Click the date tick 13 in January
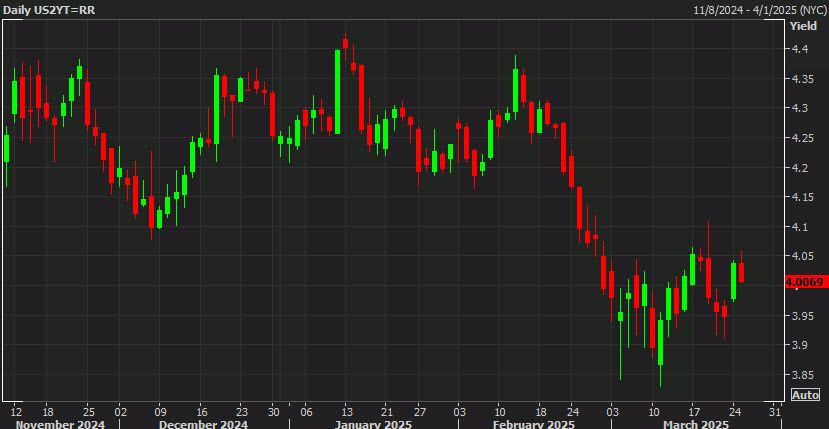 [x=347, y=412]
